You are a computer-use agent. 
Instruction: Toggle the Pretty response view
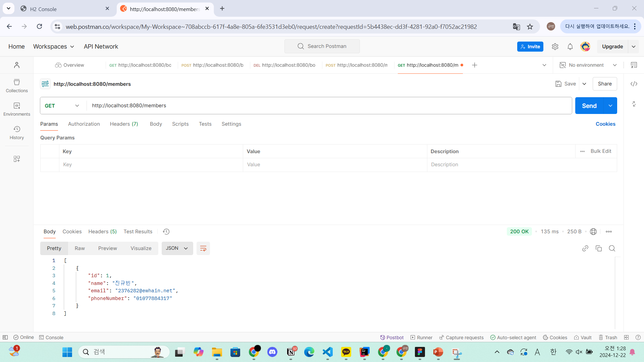tap(54, 248)
